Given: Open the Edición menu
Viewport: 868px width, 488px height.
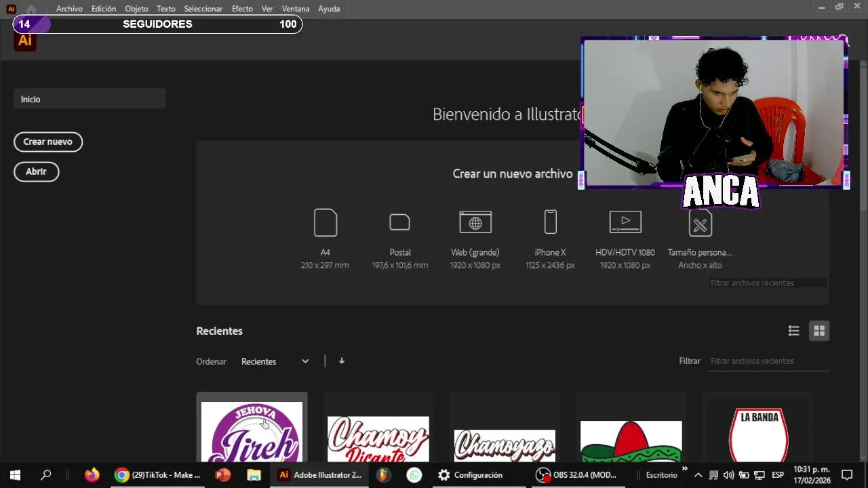Looking at the screenshot, I should [x=104, y=9].
